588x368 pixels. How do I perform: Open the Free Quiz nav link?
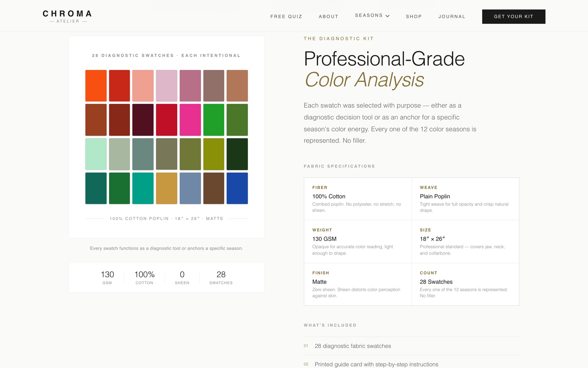pyautogui.click(x=286, y=17)
